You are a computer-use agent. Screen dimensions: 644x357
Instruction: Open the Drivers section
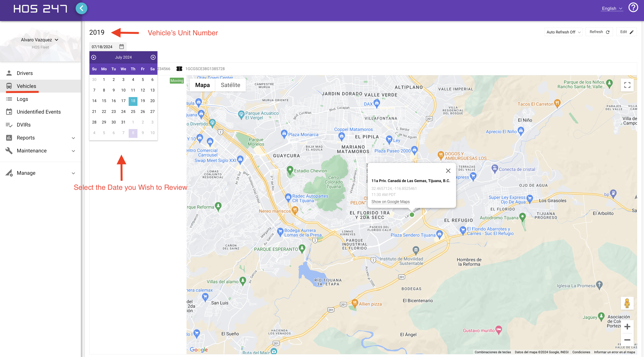(x=40, y=73)
